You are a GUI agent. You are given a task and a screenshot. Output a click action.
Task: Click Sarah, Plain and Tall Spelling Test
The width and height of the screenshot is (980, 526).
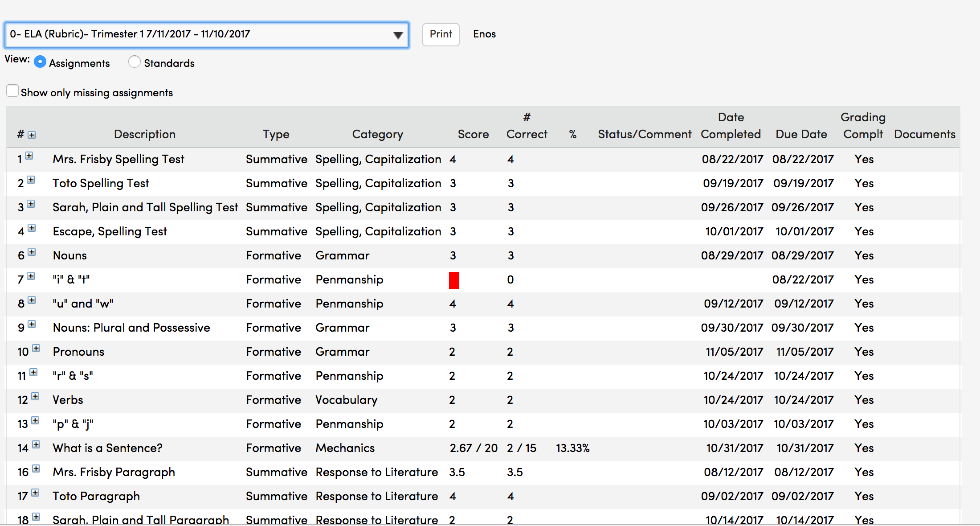145,207
